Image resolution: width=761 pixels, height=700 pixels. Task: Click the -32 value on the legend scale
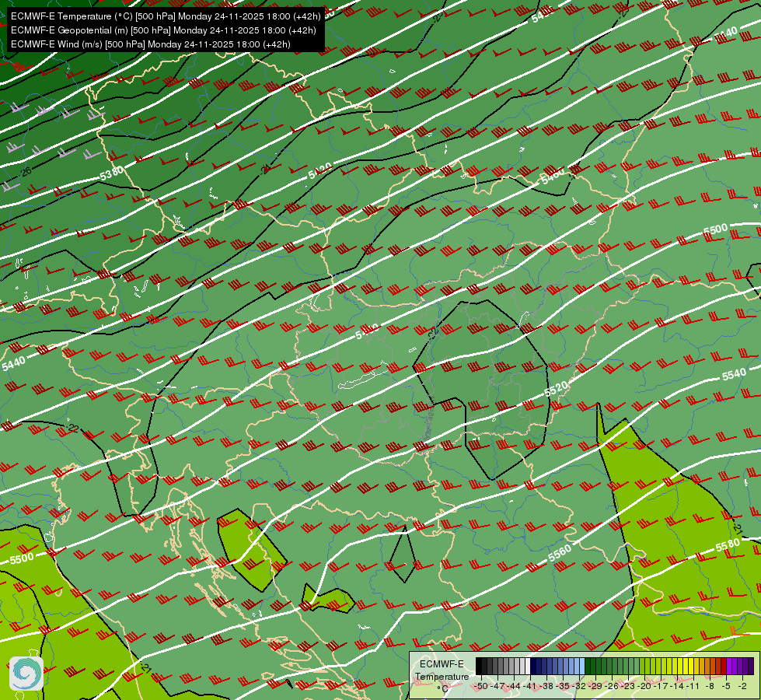(579, 686)
